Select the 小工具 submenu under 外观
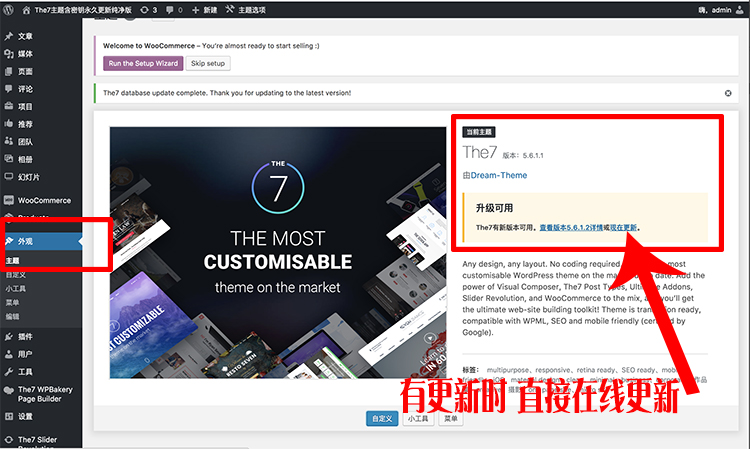Screen dimensions: 750x449 coord(16,288)
